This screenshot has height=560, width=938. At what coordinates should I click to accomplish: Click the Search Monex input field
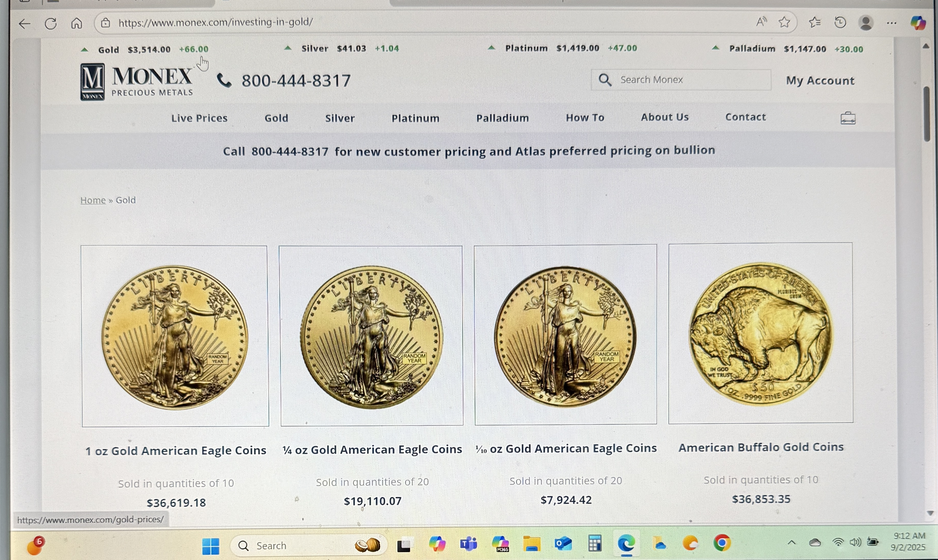(681, 80)
